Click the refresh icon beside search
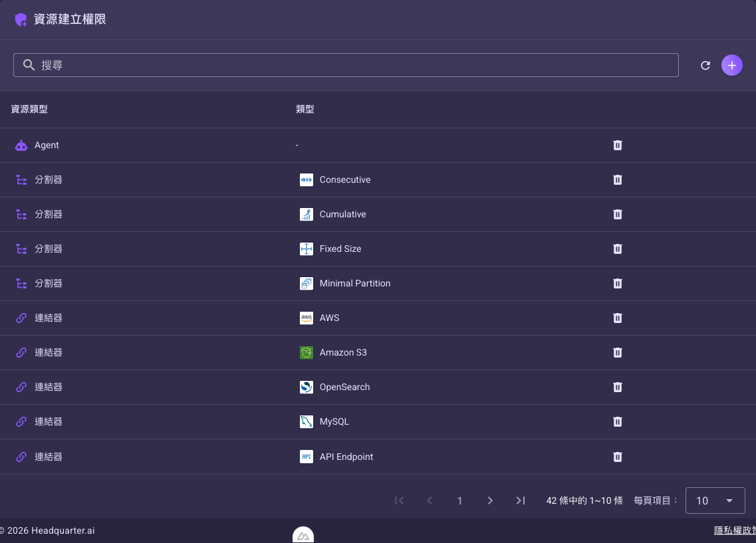The image size is (756, 543). (x=705, y=66)
